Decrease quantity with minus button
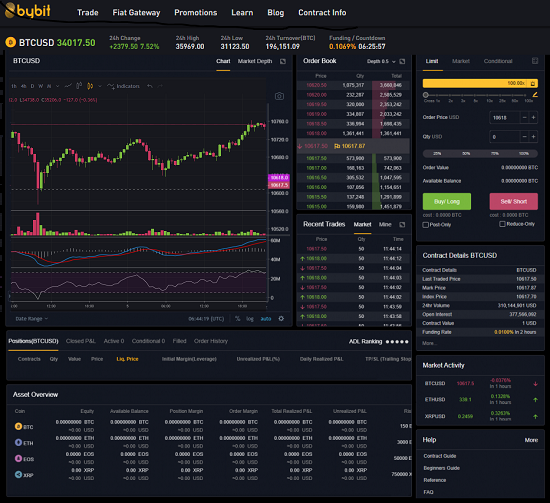550x503 pixels. pos(524,137)
